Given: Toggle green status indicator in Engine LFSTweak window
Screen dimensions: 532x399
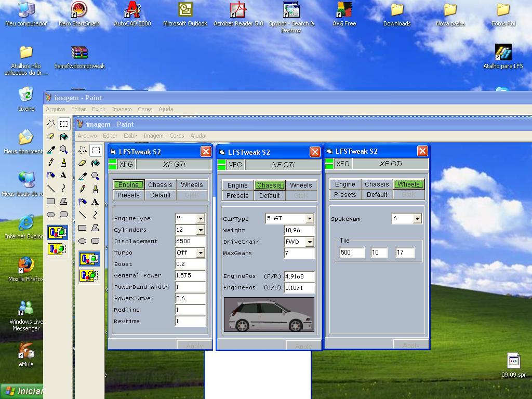Looking at the screenshot, I should (x=112, y=165).
